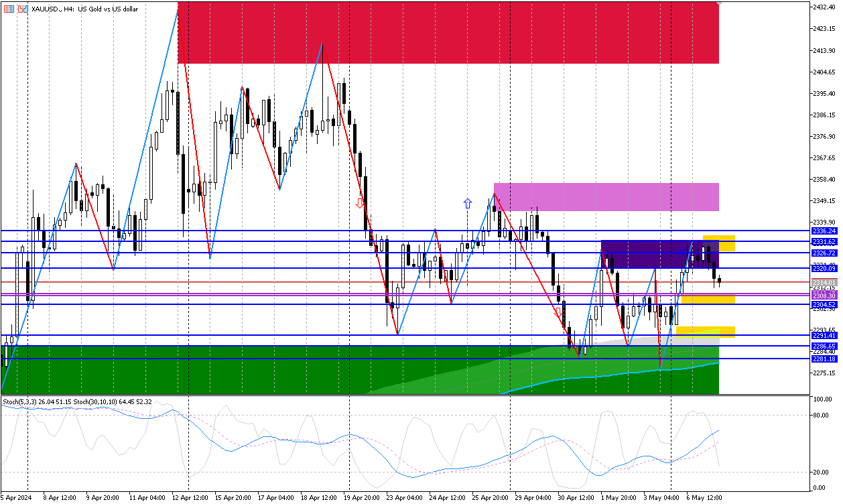The image size is (843, 504).
Task: Select the 2326.72 blue price label
Action: click(x=823, y=253)
